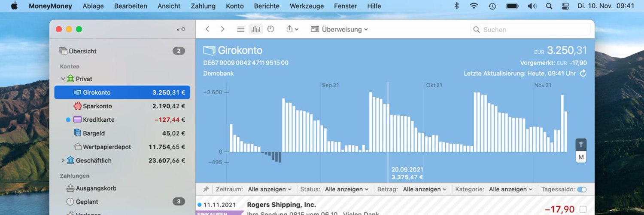Image resolution: width=644 pixels, height=215 pixels.
Task: Open the Werkzeuge menu
Action: pyautogui.click(x=307, y=6)
